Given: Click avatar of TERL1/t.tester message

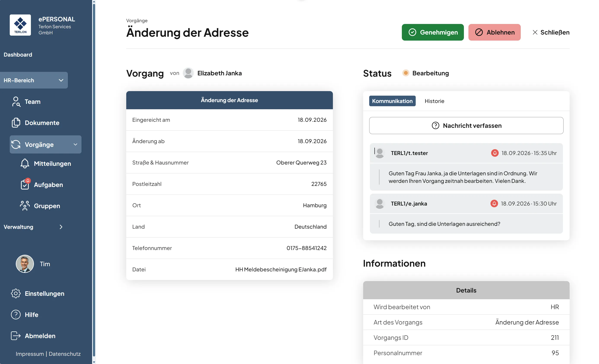Looking at the screenshot, I should click(379, 153).
